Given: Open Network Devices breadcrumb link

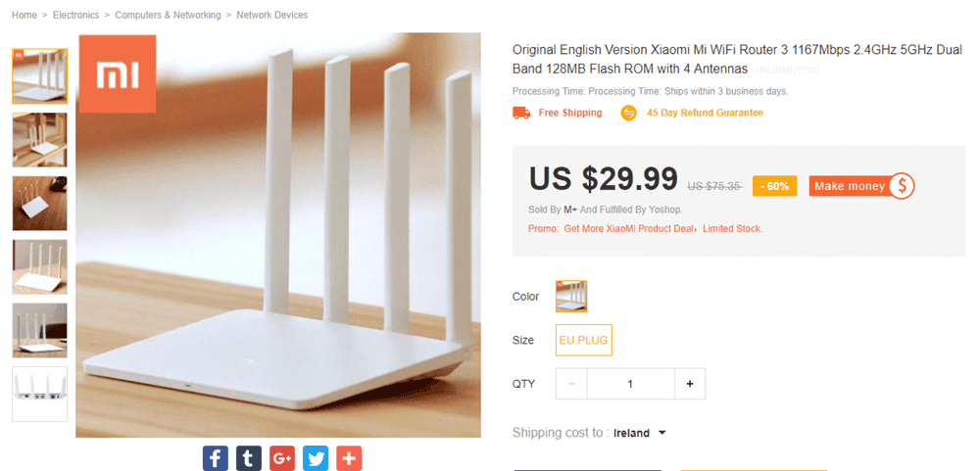Looking at the screenshot, I should pos(271,15).
